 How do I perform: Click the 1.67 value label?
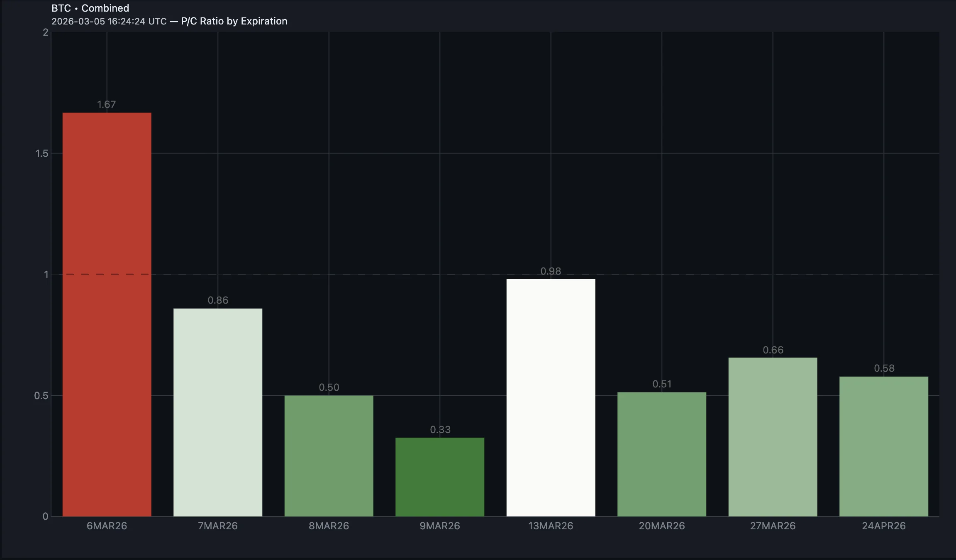[107, 105]
